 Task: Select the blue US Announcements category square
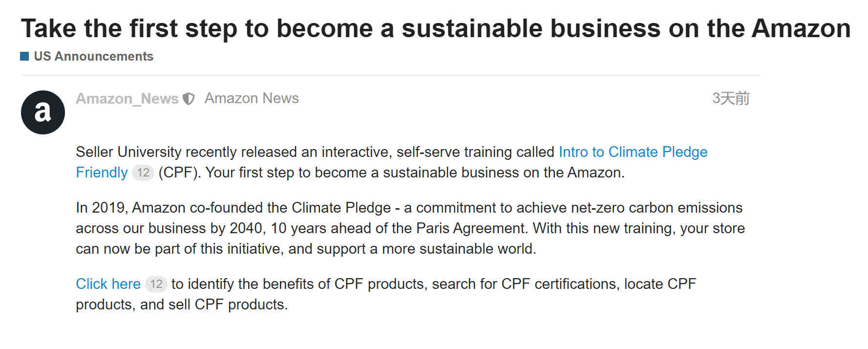(x=24, y=56)
